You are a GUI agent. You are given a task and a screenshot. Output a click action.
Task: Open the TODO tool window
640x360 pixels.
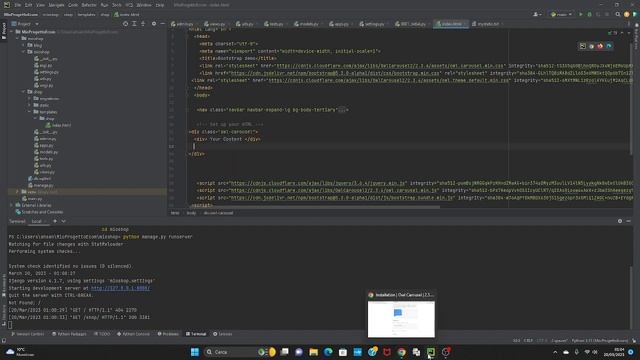pos(102,334)
